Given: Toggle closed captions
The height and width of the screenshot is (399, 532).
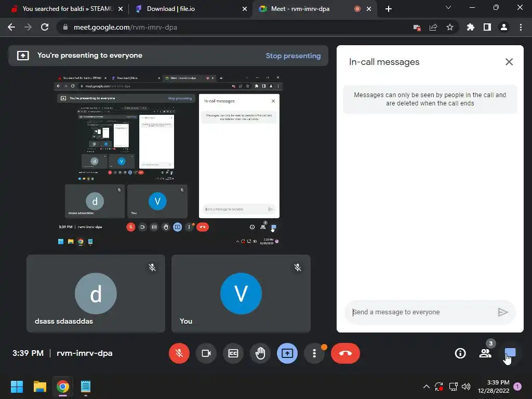Looking at the screenshot, I should click(233, 353).
